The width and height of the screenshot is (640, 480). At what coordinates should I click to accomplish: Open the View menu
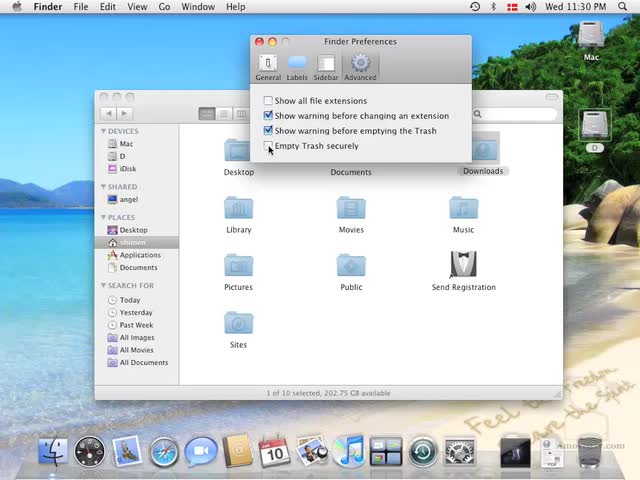point(137,7)
